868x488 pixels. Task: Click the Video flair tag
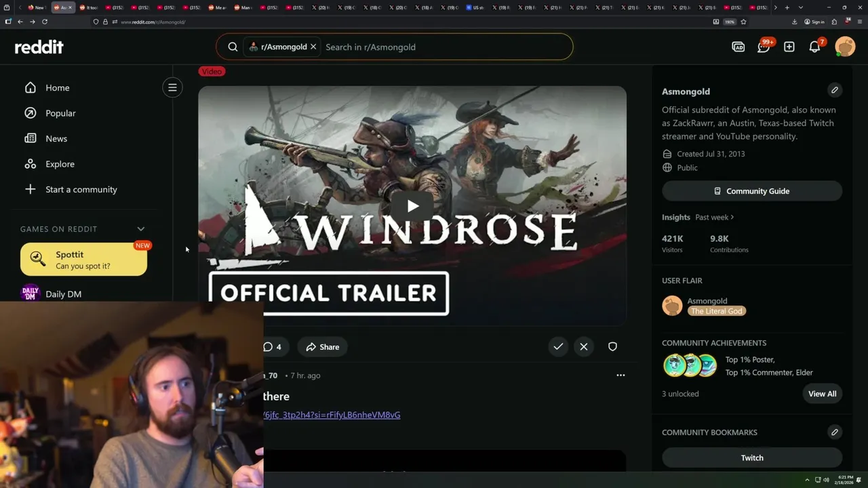[x=212, y=71]
